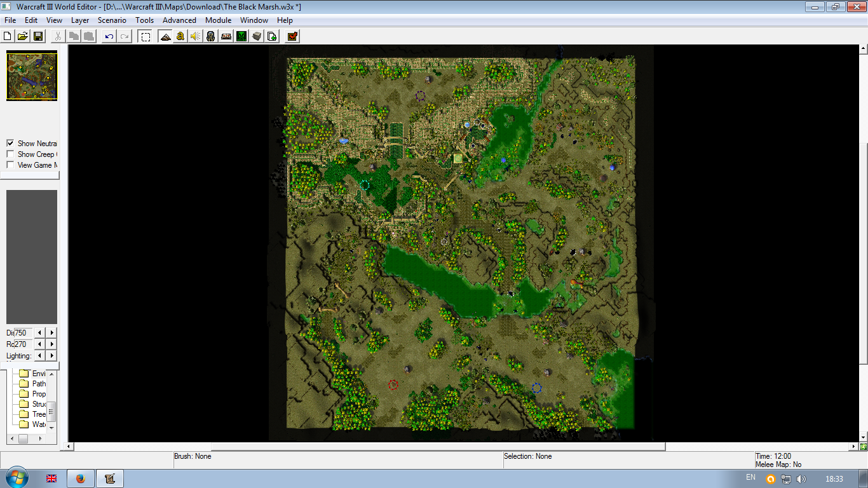Viewport: 868px width, 488px height.
Task: Open the File menu
Action: point(10,20)
